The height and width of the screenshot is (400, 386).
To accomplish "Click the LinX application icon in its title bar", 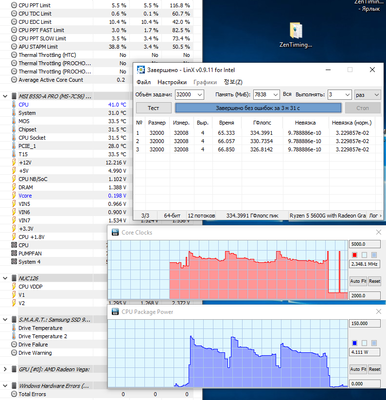I will tap(141, 70).
